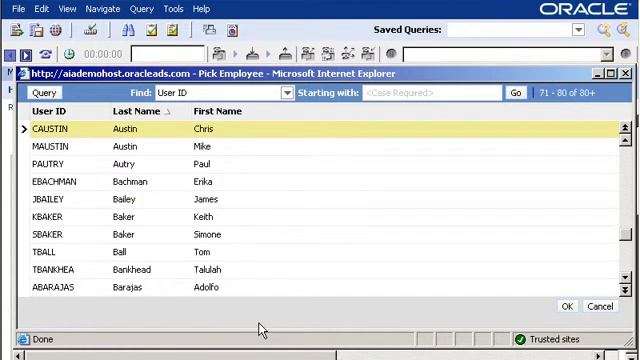Open the View menu
This screenshot has height=360, width=640.
click(x=67, y=9)
